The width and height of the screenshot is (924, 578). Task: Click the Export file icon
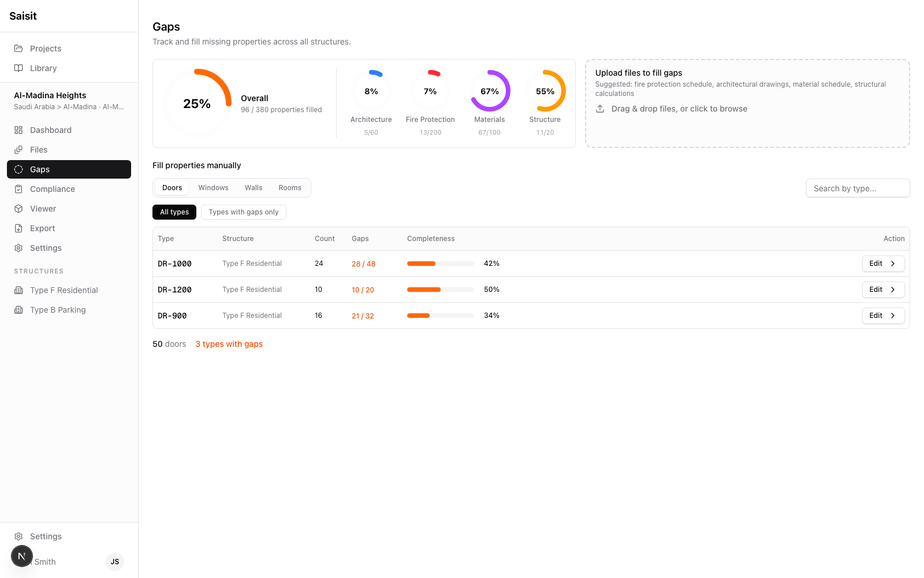click(x=18, y=228)
